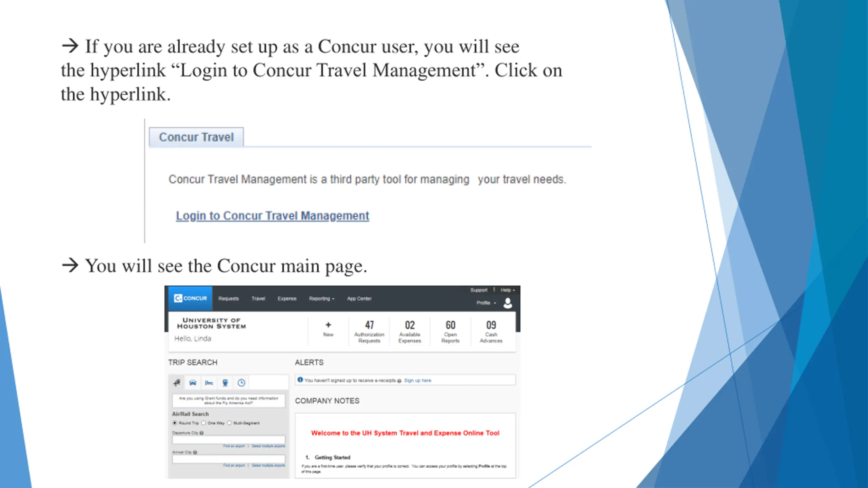This screenshot has width=868, height=488.
Task: Click the help icon beside Departure City
Action: 202,433
